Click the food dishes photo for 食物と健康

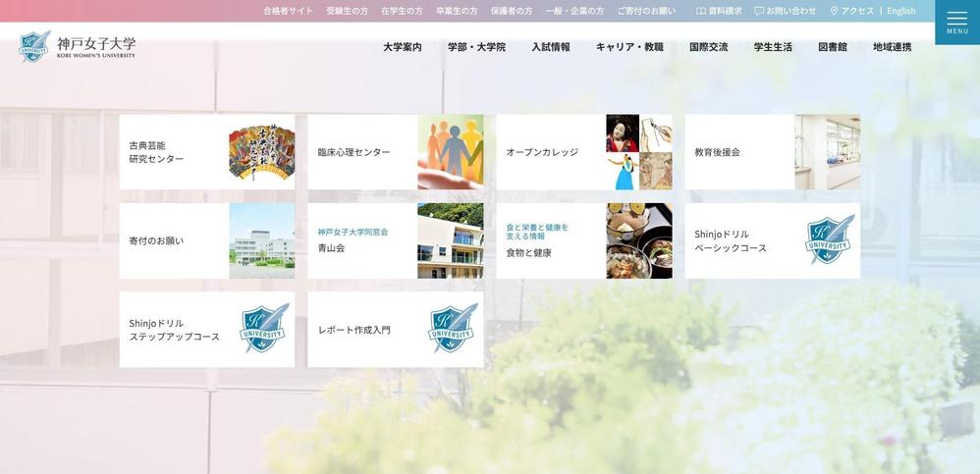639,241
